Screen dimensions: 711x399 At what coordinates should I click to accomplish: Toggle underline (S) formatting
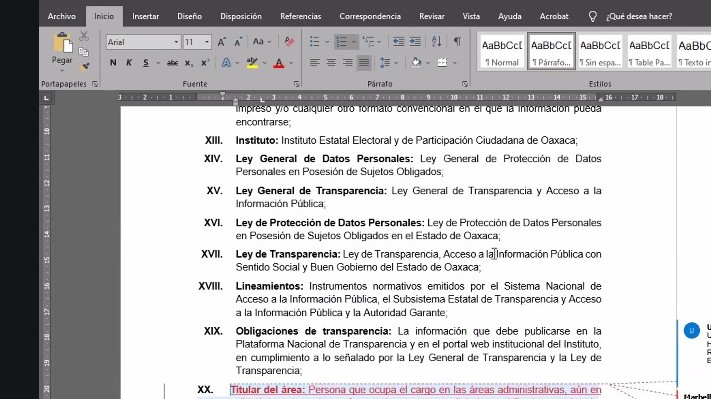click(x=146, y=63)
